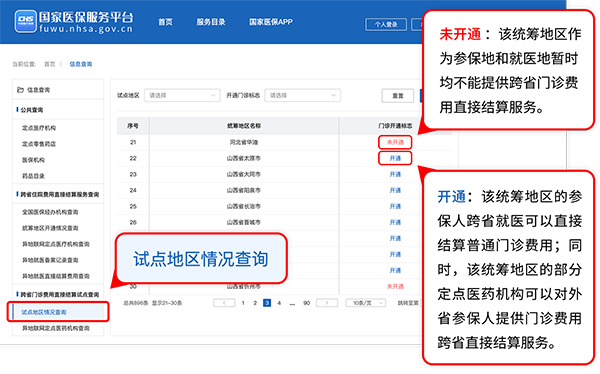Select 统筹地区开通情况查询 in the sidebar

coord(50,228)
